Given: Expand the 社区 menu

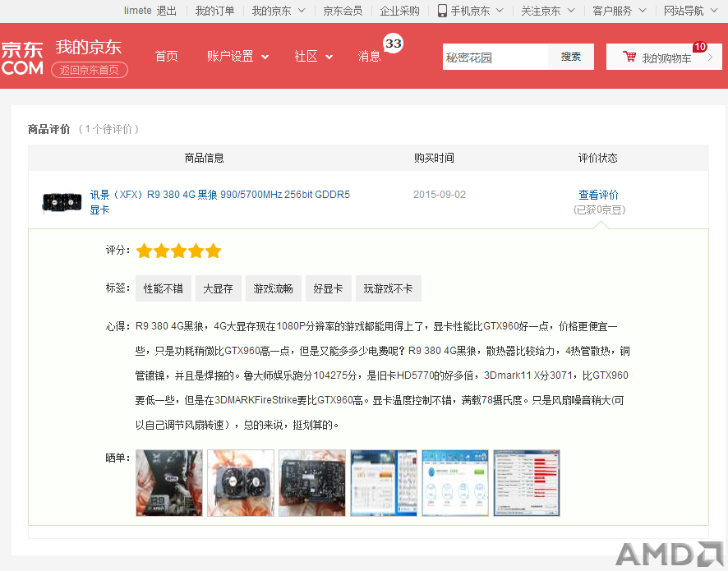Looking at the screenshot, I should click(x=313, y=56).
